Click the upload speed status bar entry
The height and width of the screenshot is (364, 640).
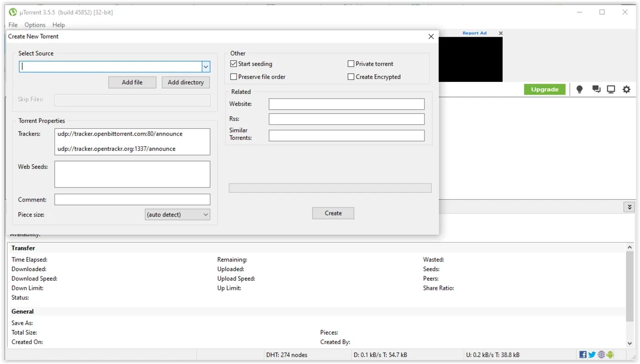tap(493, 355)
